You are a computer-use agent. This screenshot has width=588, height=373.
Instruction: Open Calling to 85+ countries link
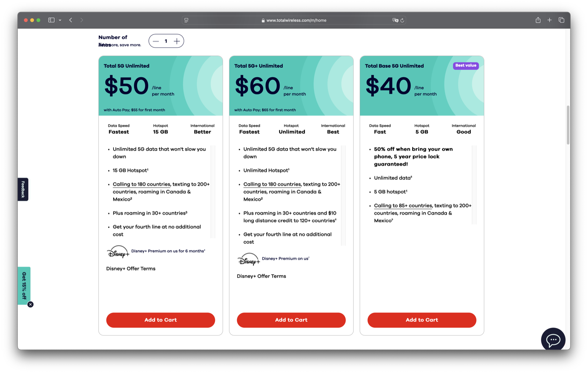click(403, 206)
